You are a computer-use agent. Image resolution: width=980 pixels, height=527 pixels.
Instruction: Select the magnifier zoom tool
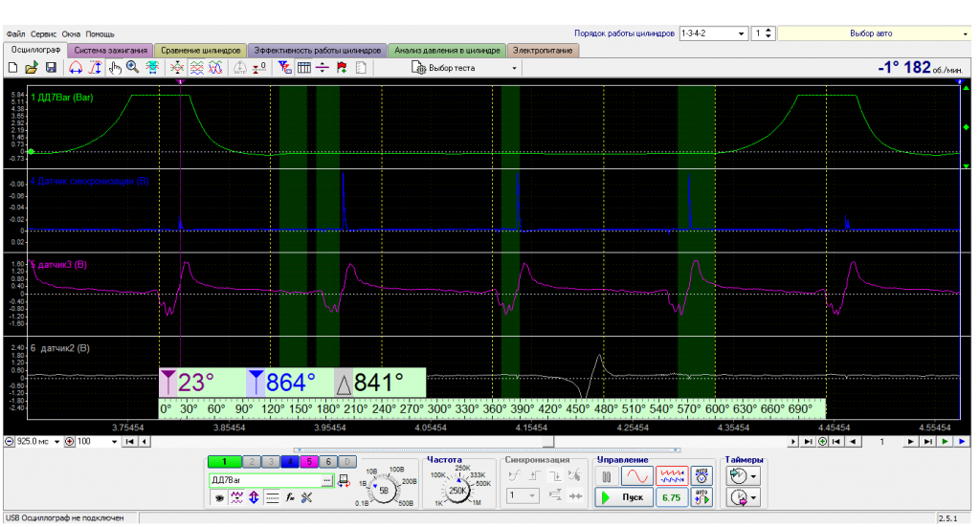[x=132, y=68]
